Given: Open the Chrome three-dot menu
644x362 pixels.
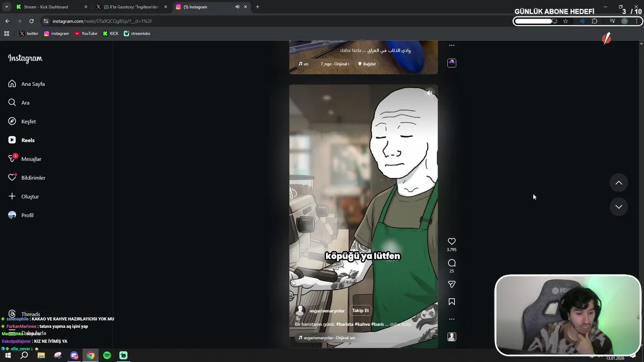Looking at the screenshot, I should (x=637, y=21).
